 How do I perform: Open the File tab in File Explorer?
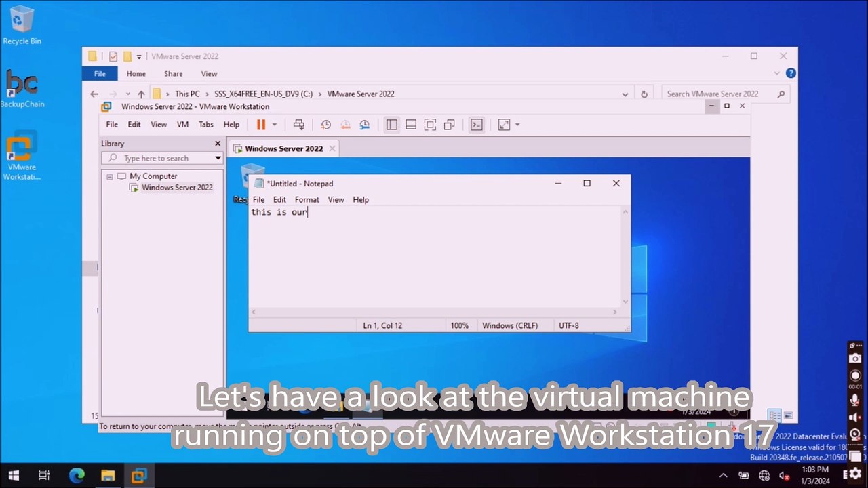[x=100, y=74]
